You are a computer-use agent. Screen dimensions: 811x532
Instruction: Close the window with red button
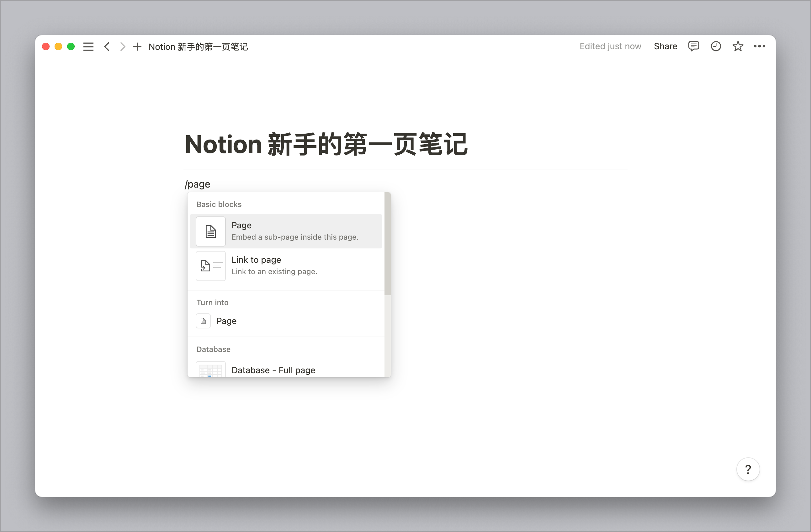coord(46,46)
